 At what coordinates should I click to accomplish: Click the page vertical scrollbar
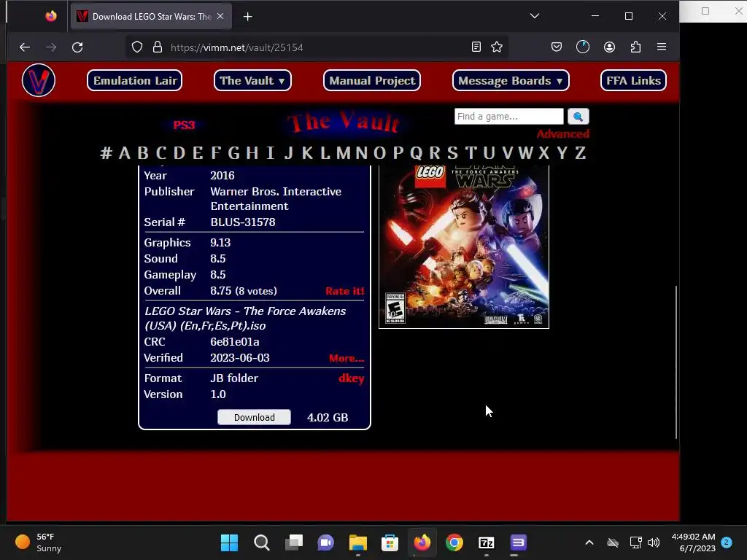tap(676, 362)
